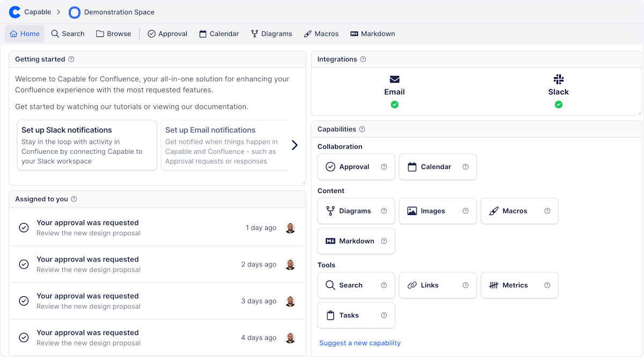Click avatar on the 3 days ago request
Image resolution: width=644 pixels, height=357 pixels.
click(x=290, y=301)
